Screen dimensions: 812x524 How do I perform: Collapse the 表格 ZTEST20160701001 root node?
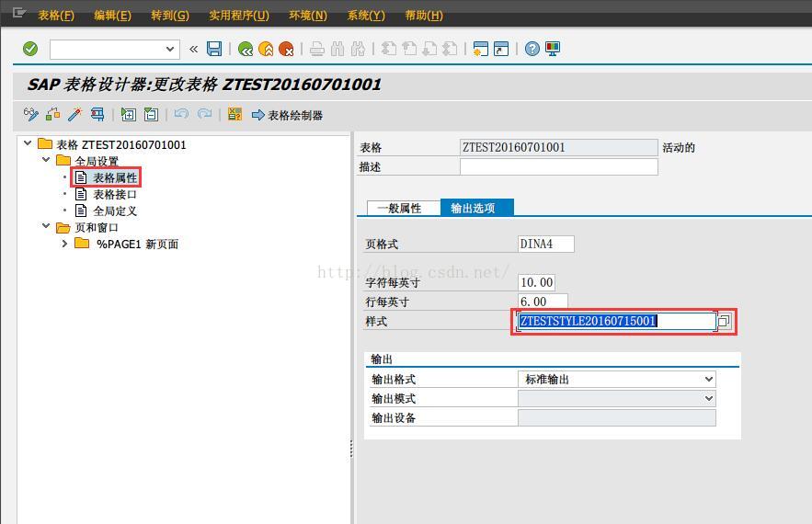point(28,143)
